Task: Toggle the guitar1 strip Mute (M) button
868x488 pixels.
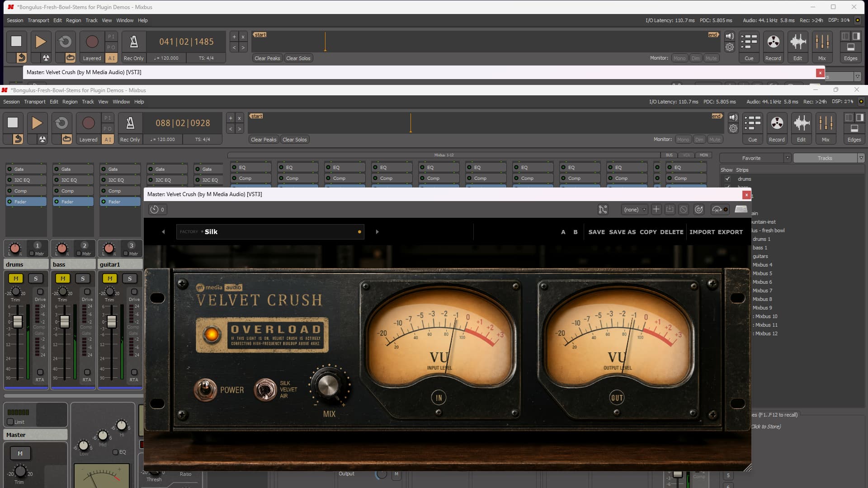Action: 110,278
